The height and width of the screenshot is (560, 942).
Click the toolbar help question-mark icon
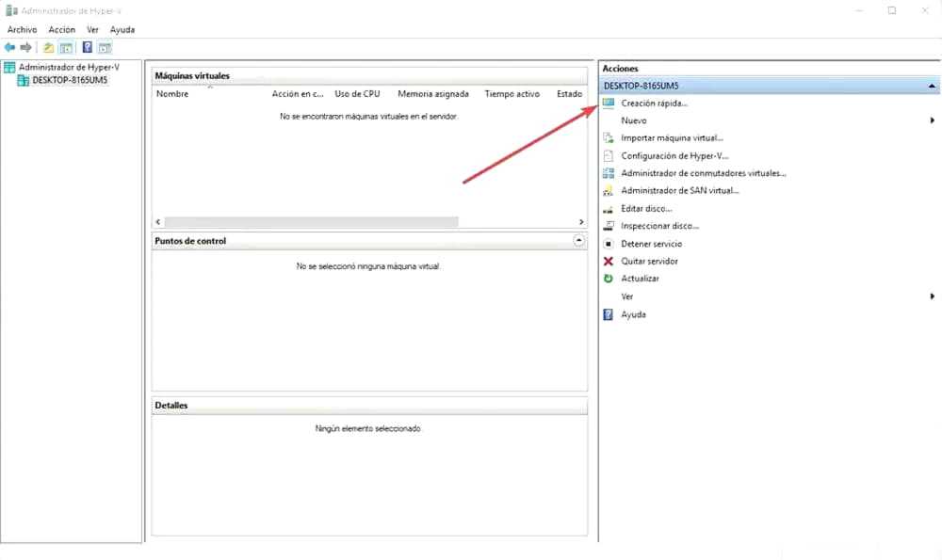pos(87,47)
